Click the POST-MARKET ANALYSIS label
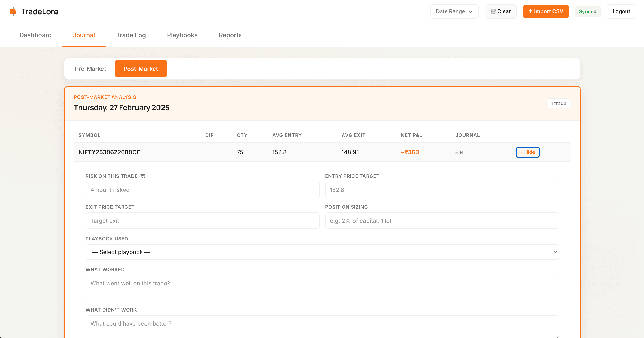This screenshot has height=338, width=644. [x=105, y=97]
